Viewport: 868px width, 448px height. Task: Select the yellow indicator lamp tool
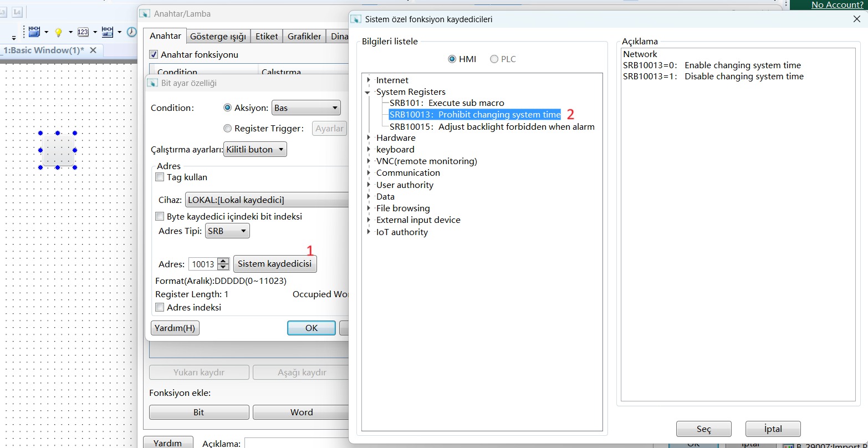click(x=58, y=32)
